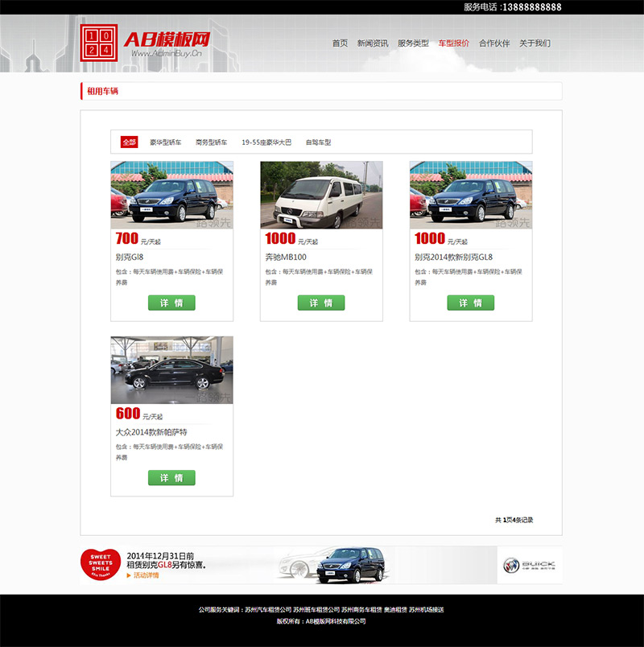The width and height of the screenshot is (644, 647).
Task: Click the 共1页4条记录 pagination text
Action: pos(514,520)
